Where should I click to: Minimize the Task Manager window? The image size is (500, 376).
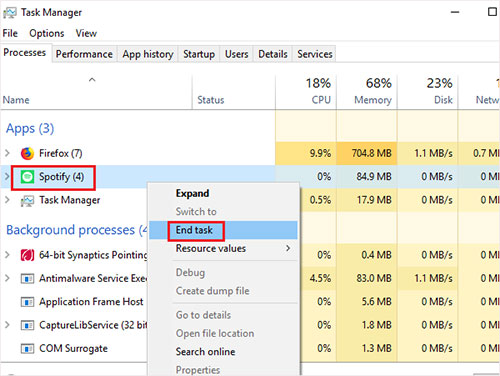click(455, 12)
